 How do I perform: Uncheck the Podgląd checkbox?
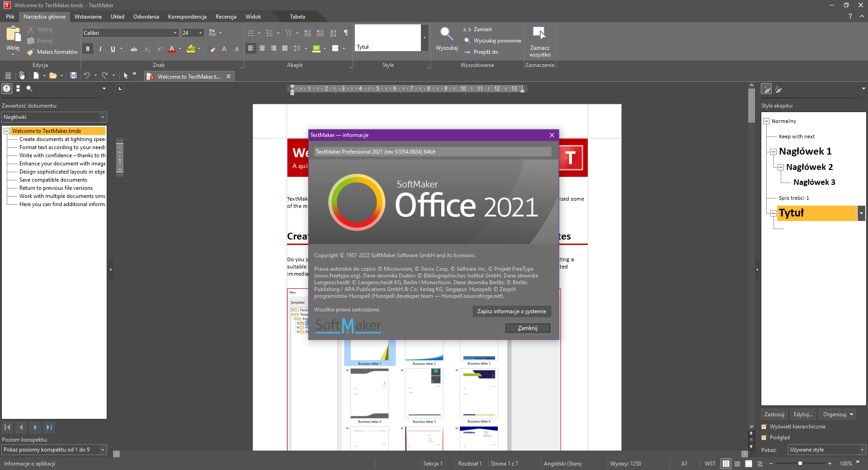(764, 437)
